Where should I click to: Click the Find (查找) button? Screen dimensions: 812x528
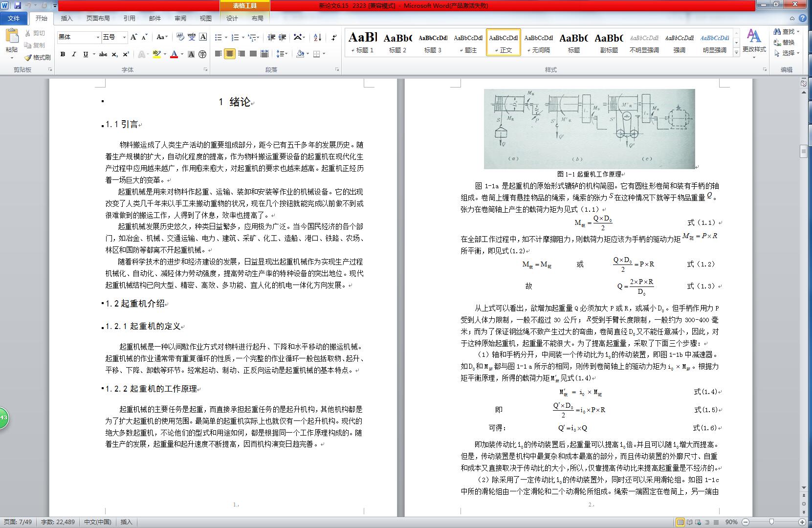(788, 32)
